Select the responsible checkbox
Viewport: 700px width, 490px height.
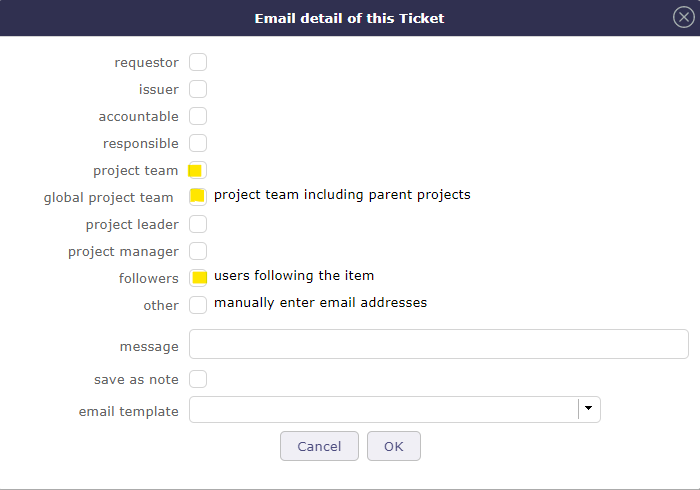click(x=198, y=144)
